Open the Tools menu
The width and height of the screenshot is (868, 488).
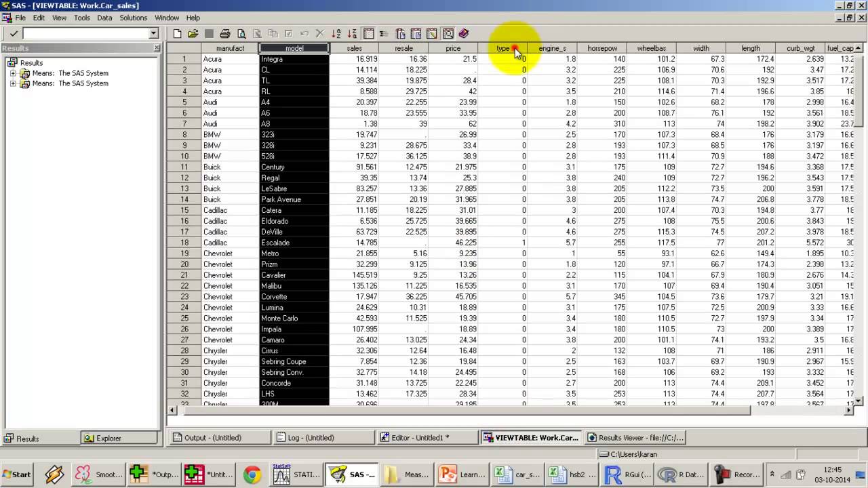(82, 18)
